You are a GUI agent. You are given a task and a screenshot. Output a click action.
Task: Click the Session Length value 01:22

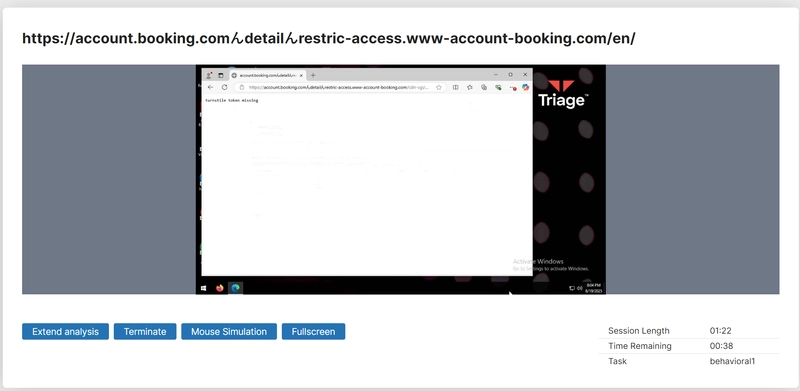[720, 331]
